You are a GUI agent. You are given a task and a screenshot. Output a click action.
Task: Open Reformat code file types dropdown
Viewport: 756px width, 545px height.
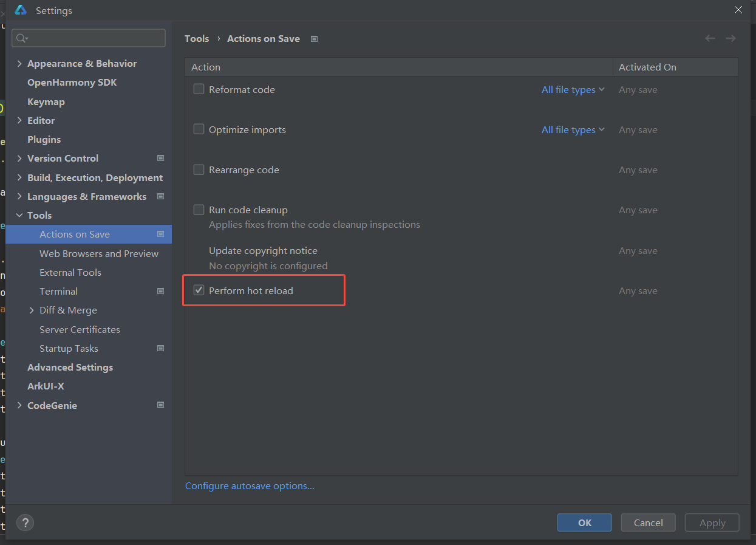[573, 89]
